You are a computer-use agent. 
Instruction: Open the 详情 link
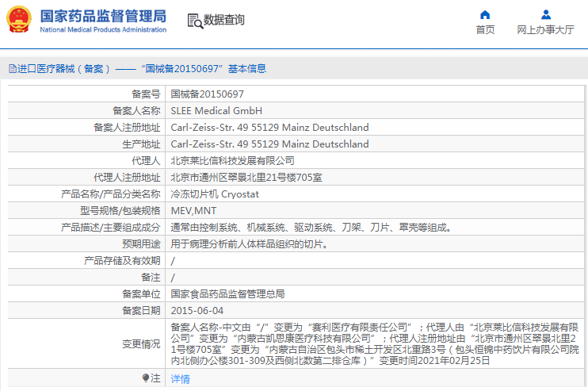click(181, 379)
